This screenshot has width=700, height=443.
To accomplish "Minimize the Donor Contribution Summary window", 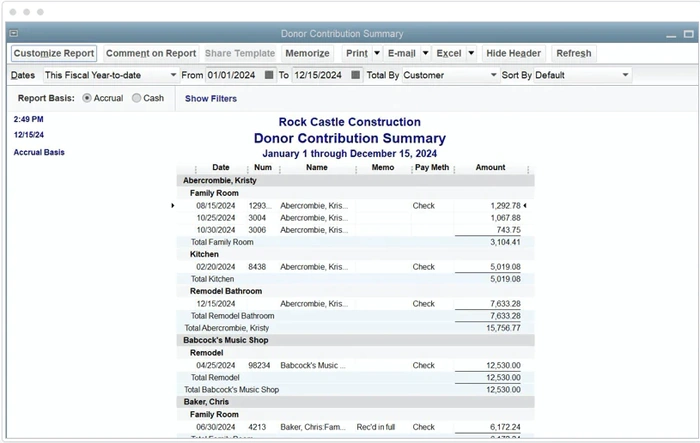I will pyautogui.click(x=671, y=34).
